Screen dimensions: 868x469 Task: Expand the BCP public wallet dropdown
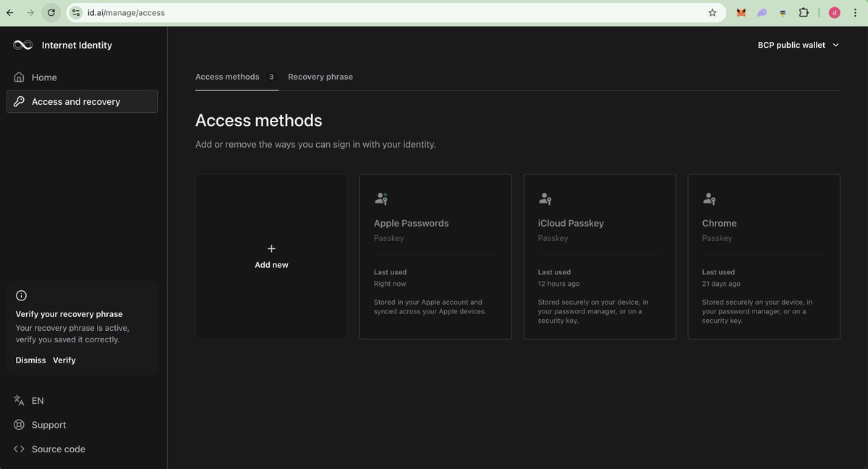click(799, 45)
